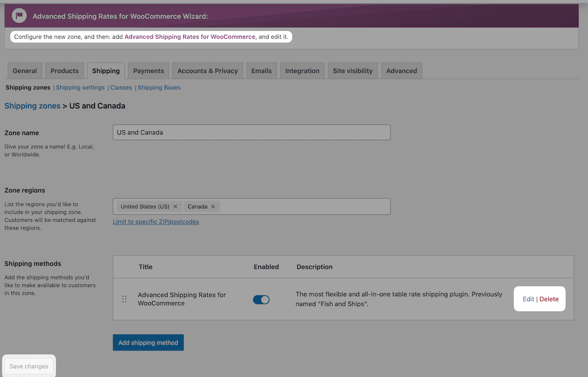Open the Products settings tab
Image resolution: width=588 pixels, height=377 pixels.
pos(65,71)
